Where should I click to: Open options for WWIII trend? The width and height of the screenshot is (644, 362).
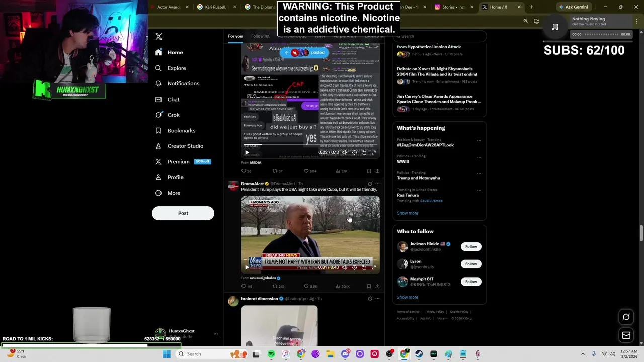(479, 157)
